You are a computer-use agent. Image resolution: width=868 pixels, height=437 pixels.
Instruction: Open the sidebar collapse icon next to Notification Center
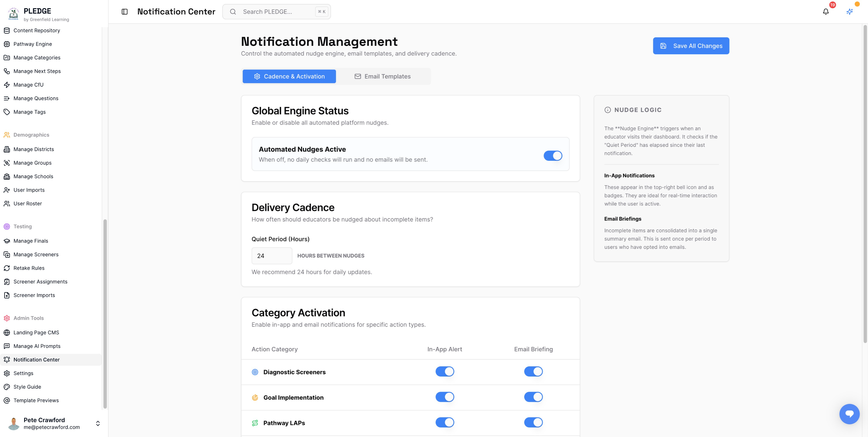(125, 11)
